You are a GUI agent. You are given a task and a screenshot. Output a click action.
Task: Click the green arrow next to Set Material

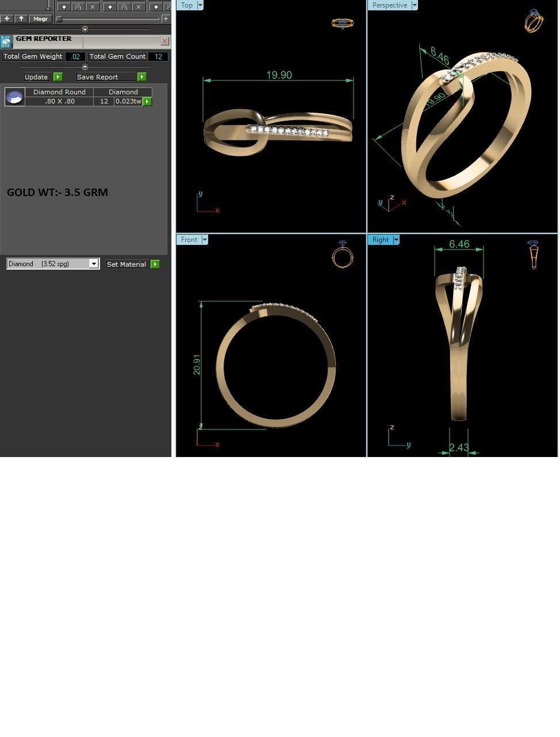[x=155, y=264]
